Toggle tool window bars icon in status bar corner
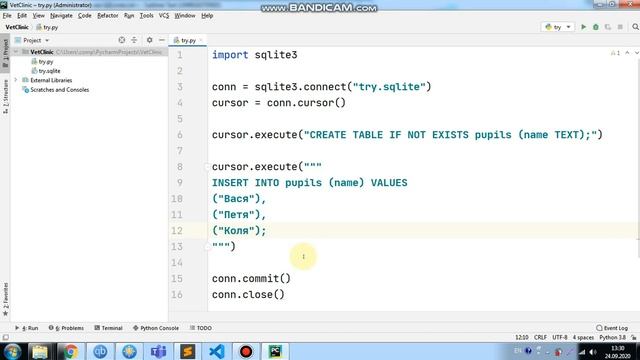This screenshot has height=360, width=640. [5, 338]
